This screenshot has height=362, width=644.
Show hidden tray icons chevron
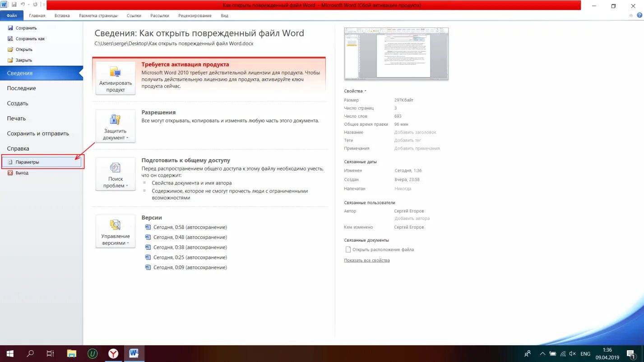(542, 354)
